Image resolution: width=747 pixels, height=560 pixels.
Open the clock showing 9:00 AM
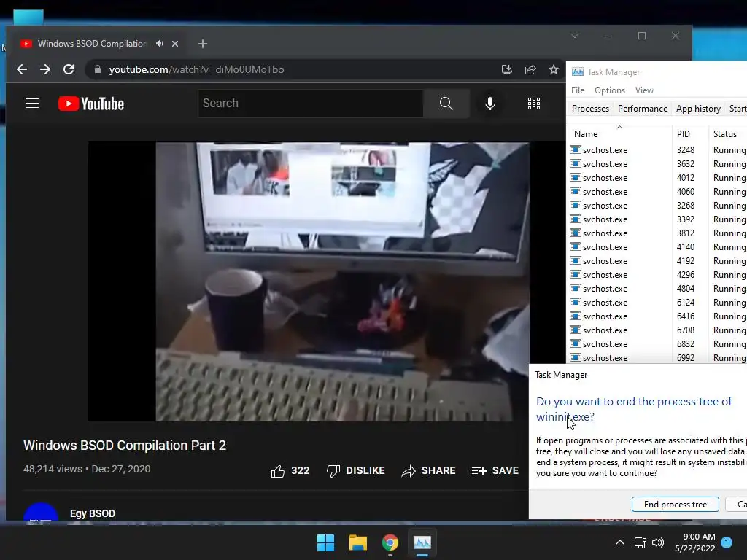click(x=694, y=542)
